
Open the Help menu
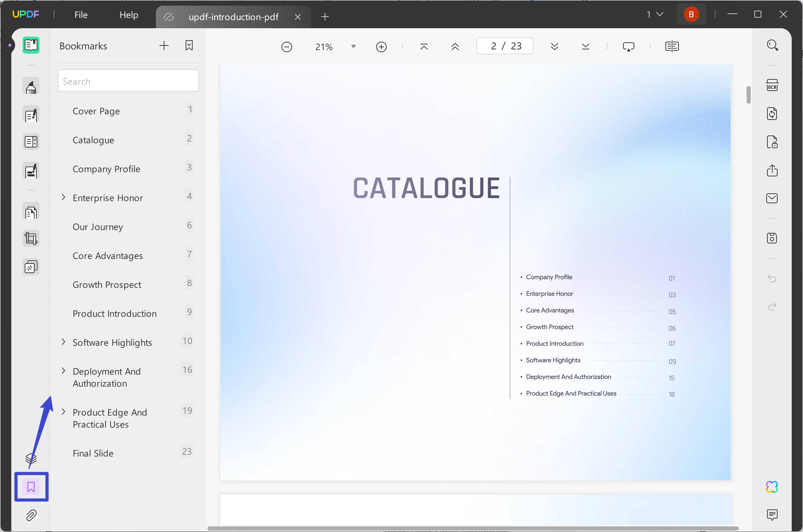pyautogui.click(x=129, y=15)
